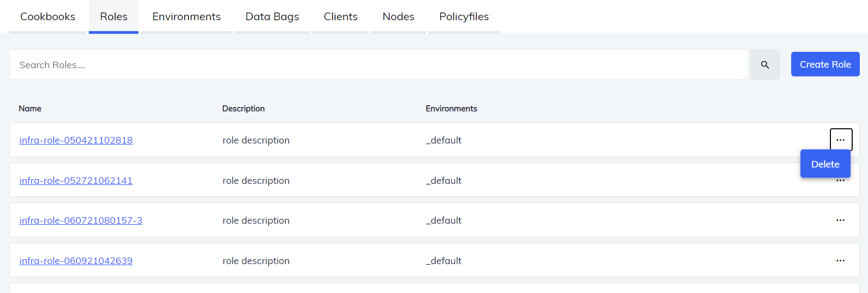Viewport: 868px width, 293px height.
Task: Switch to the Clients tab
Action: tap(341, 17)
